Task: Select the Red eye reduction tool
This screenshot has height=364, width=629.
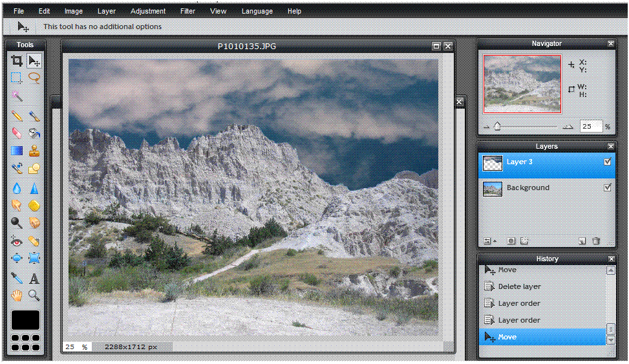Action: [17, 241]
